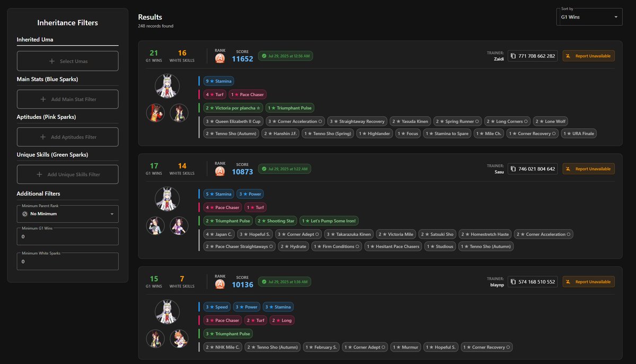Click Sasu's first parent uma portrait
The width and height of the screenshot is (636, 364).
coord(155,226)
